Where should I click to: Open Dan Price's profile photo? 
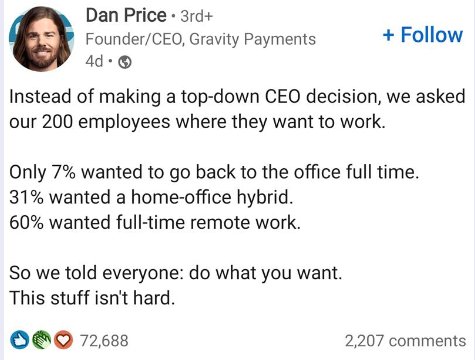pyautogui.click(x=42, y=38)
